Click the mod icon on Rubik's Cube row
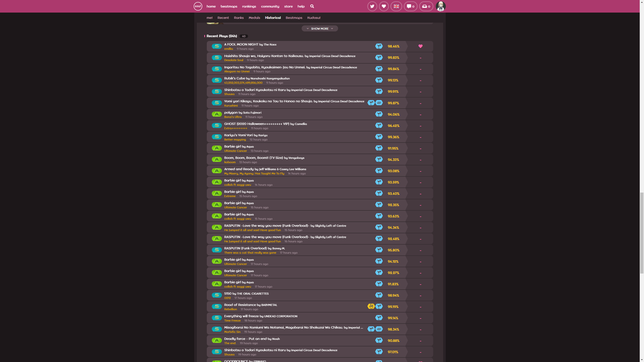 [x=379, y=80]
